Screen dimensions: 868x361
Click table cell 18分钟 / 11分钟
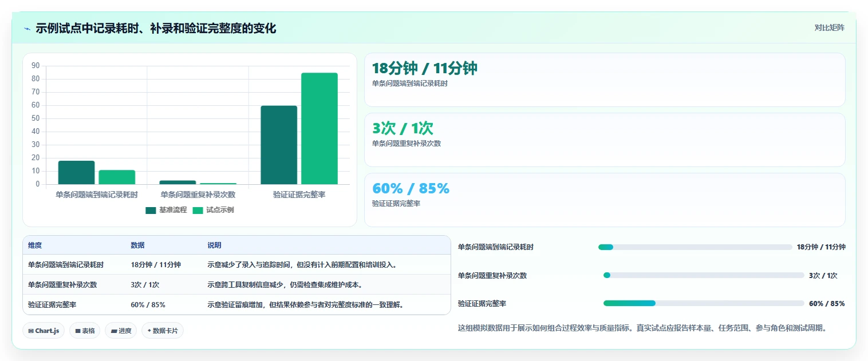pyautogui.click(x=156, y=265)
